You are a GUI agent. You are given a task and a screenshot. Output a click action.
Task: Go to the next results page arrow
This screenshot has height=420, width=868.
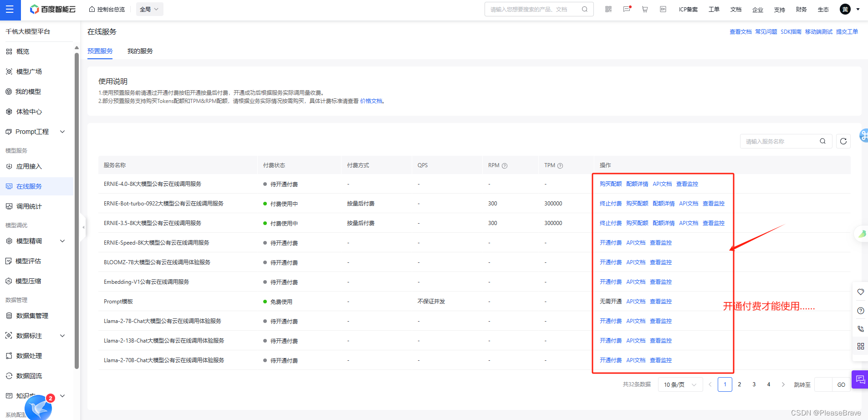(x=783, y=384)
